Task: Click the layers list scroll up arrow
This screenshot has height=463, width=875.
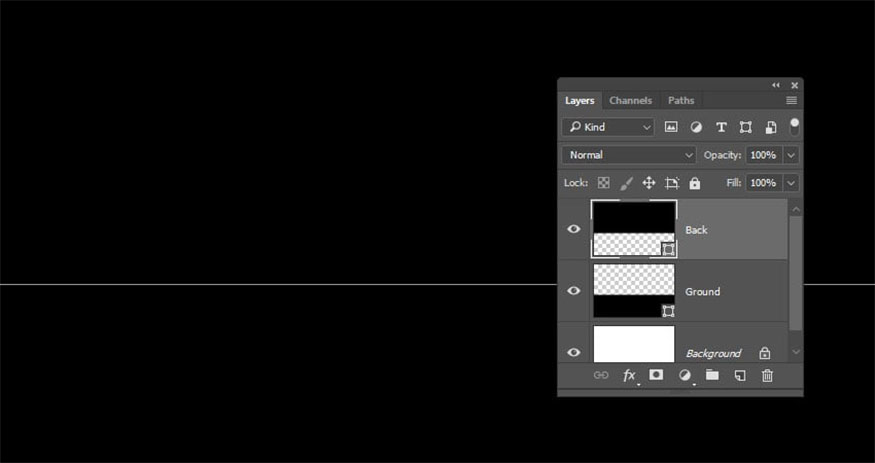Action: pyautogui.click(x=796, y=209)
